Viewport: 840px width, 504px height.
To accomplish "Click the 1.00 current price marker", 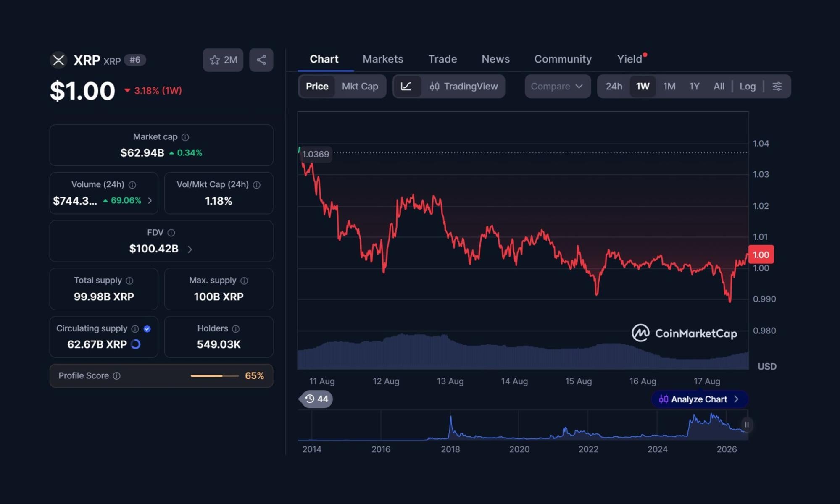I will pyautogui.click(x=761, y=255).
